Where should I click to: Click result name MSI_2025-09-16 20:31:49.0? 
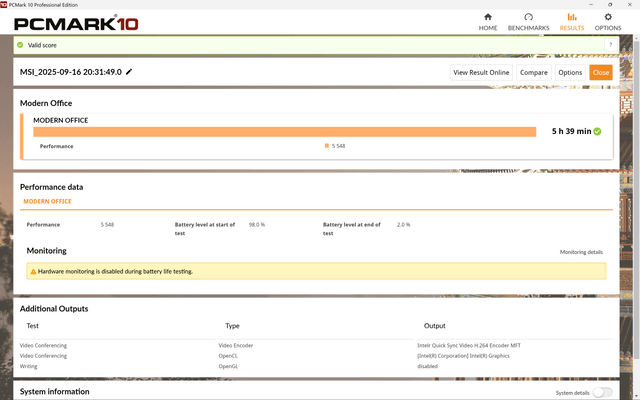click(x=71, y=72)
